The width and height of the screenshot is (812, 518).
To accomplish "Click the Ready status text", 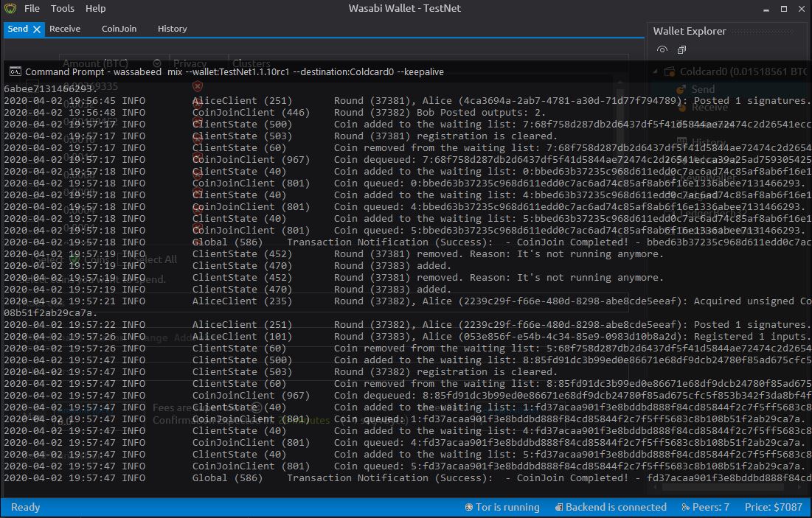I will [25, 507].
